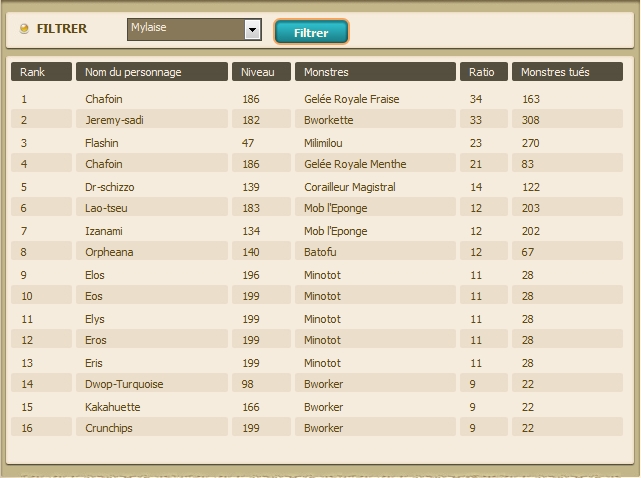Select character name Eros
The image size is (641, 478).
[x=96, y=340]
